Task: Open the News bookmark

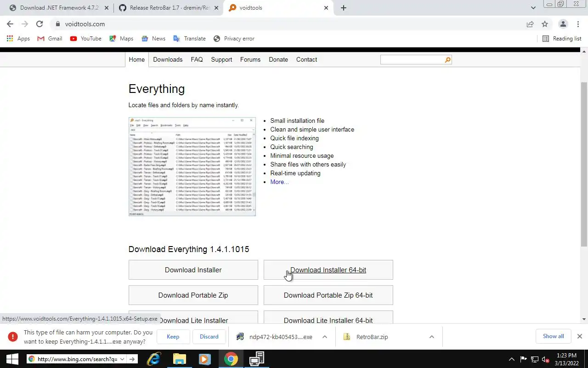Action: tap(153, 39)
